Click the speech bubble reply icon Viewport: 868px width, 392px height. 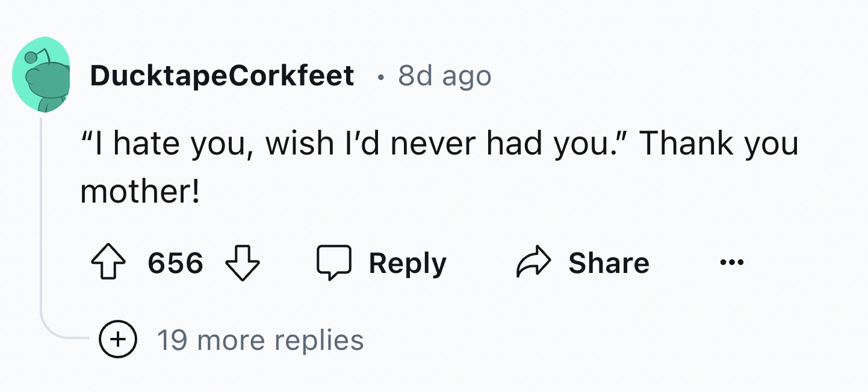click(333, 263)
